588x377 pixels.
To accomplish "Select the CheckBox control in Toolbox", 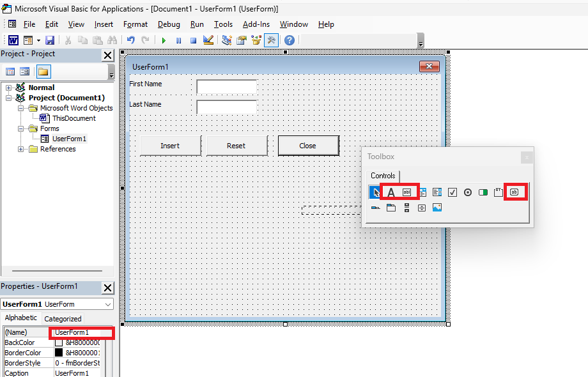I will click(453, 192).
